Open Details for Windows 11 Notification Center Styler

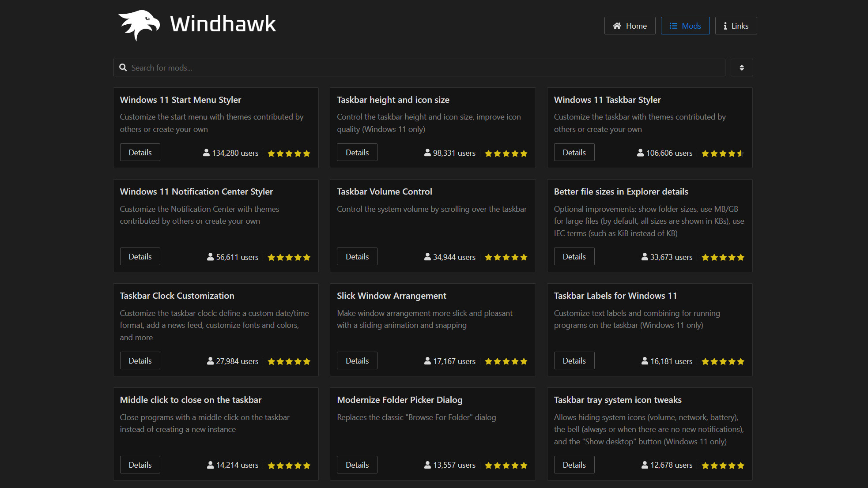[140, 256]
